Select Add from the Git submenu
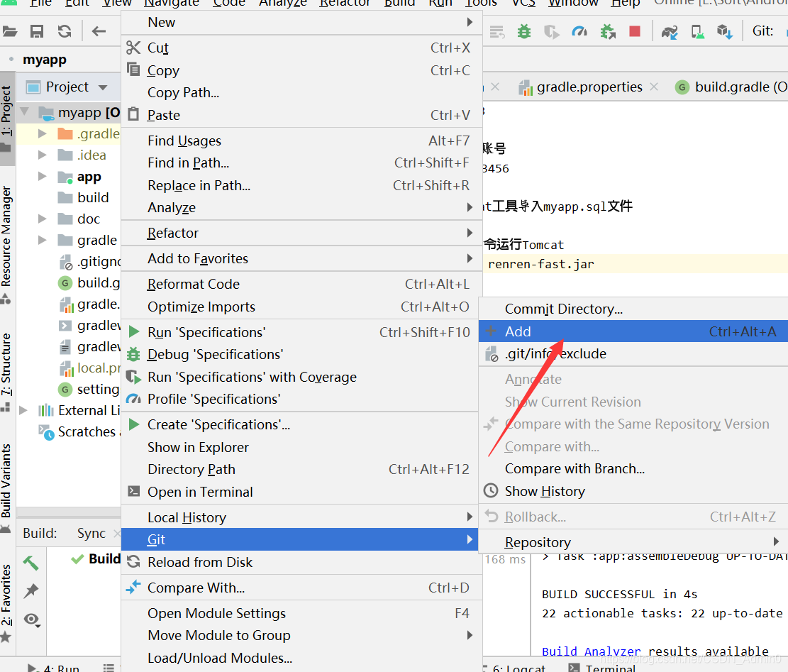Screen dimensions: 788x672 pyautogui.click(x=518, y=331)
